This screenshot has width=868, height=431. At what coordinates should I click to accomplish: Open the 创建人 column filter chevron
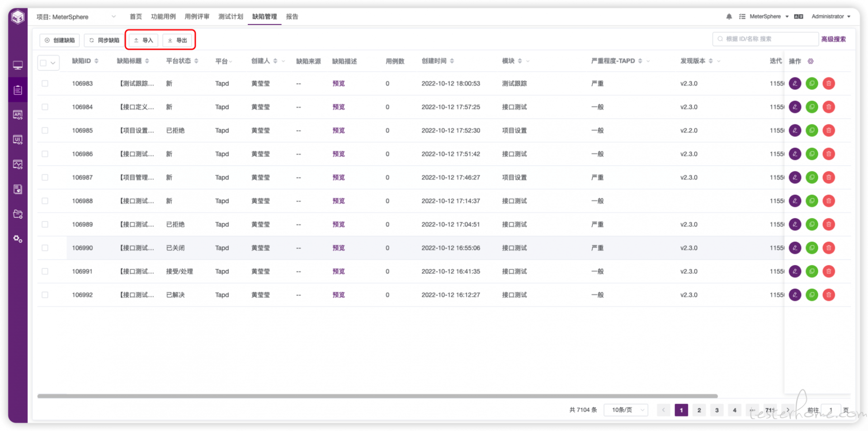coord(283,61)
